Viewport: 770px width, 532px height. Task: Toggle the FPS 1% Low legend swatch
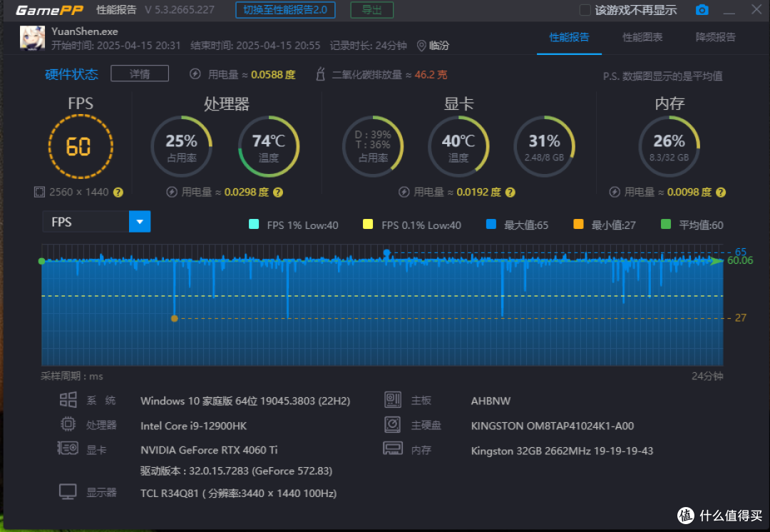click(254, 225)
